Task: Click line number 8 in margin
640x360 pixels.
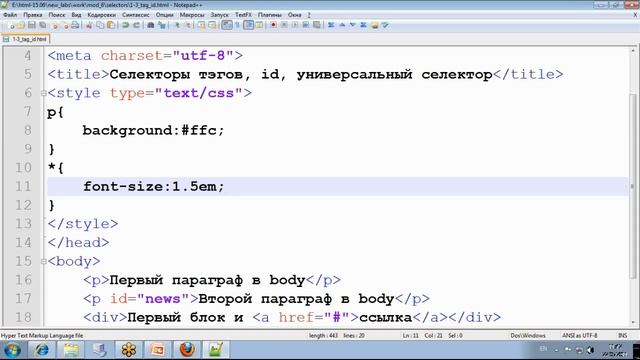Action: [x=27, y=130]
